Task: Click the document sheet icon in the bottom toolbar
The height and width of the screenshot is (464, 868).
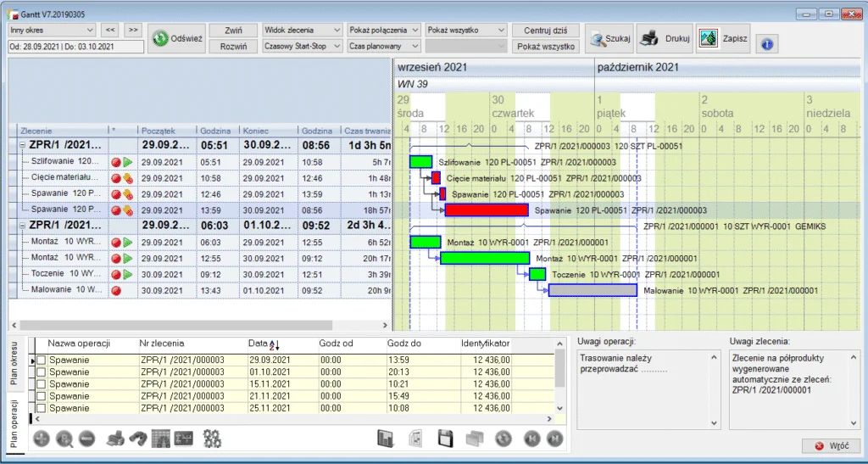Action: (x=415, y=439)
